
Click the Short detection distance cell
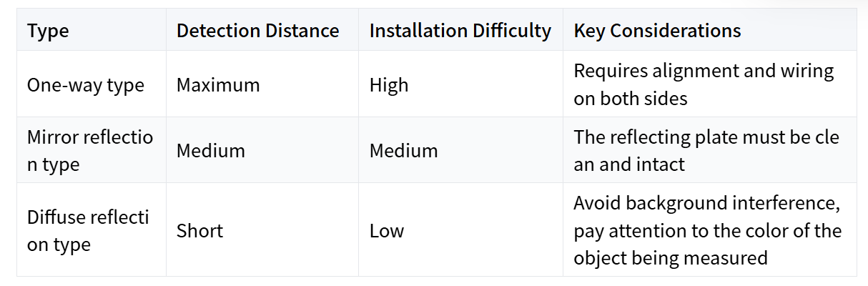click(199, 231)
